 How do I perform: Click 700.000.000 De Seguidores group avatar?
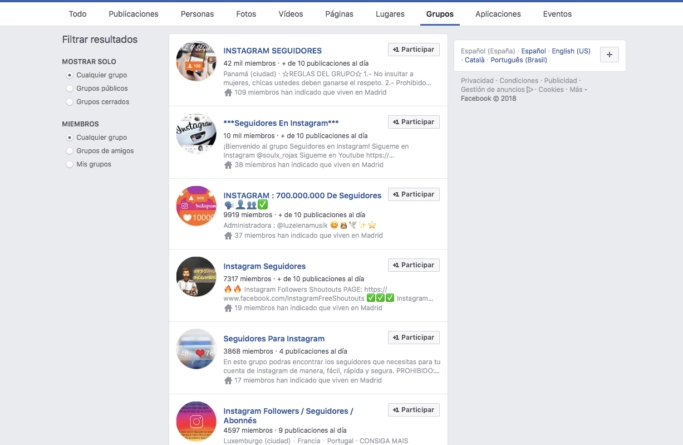pos(196,206)
